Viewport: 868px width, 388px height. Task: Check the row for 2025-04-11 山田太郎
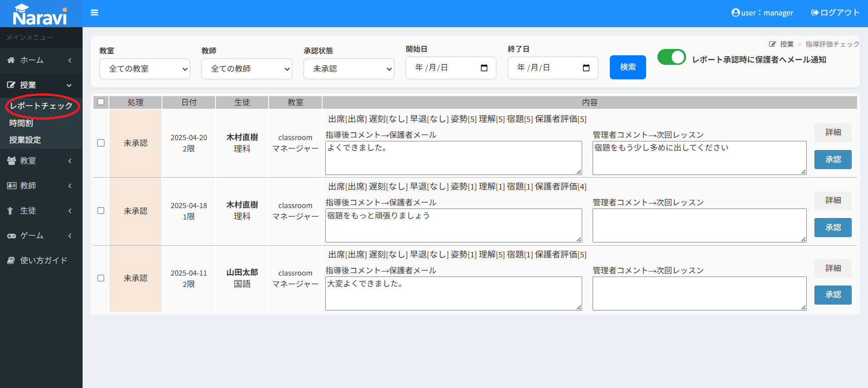(101, 278)
